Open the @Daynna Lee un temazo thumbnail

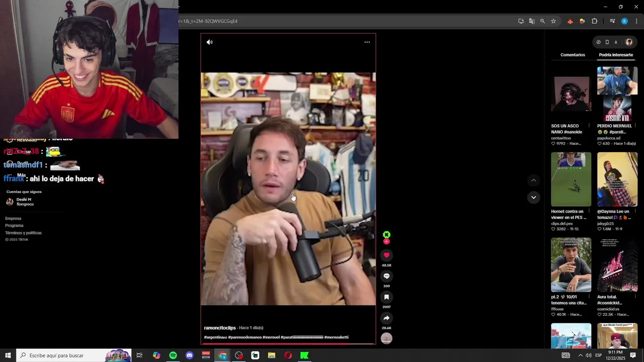617,179
